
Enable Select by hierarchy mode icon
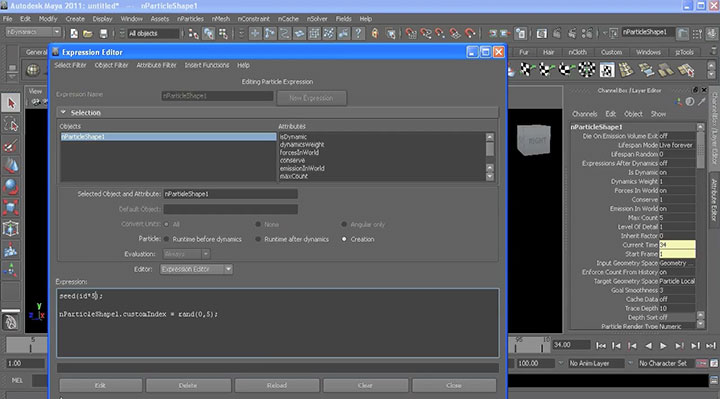tap(193, 34)
